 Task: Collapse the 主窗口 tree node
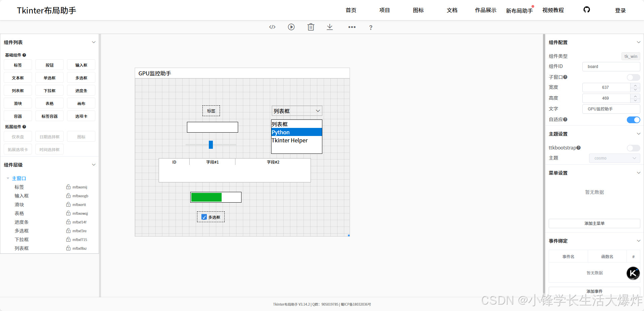point(8,178)
